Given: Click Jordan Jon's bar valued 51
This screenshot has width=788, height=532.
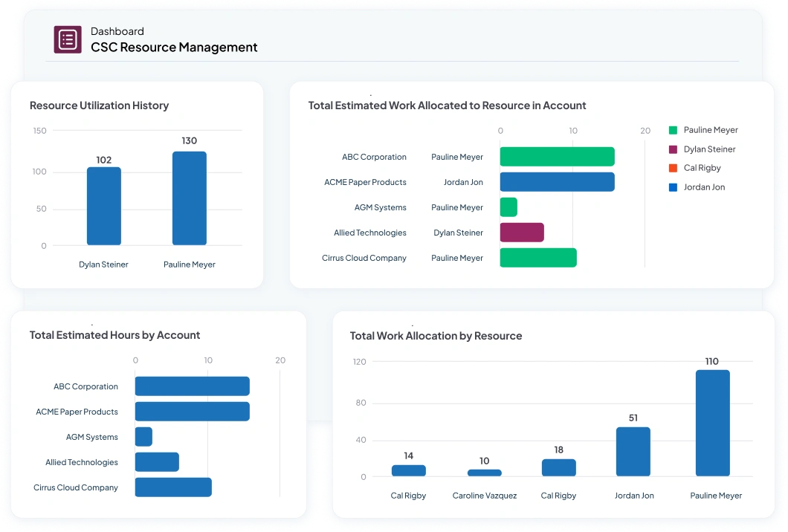Looking at the screenshot, I should click(633, 451).
